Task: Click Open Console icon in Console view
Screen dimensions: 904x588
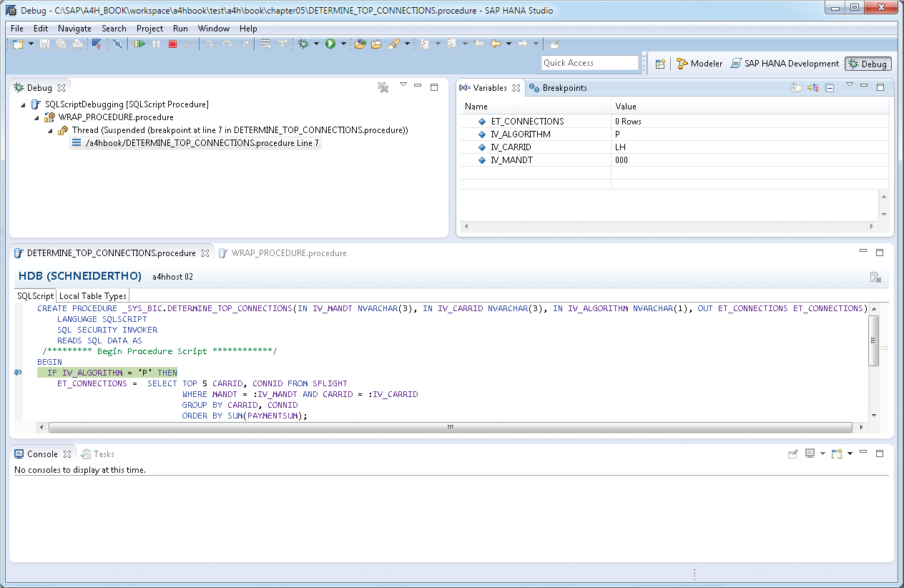Action: [x=837, y=454]
